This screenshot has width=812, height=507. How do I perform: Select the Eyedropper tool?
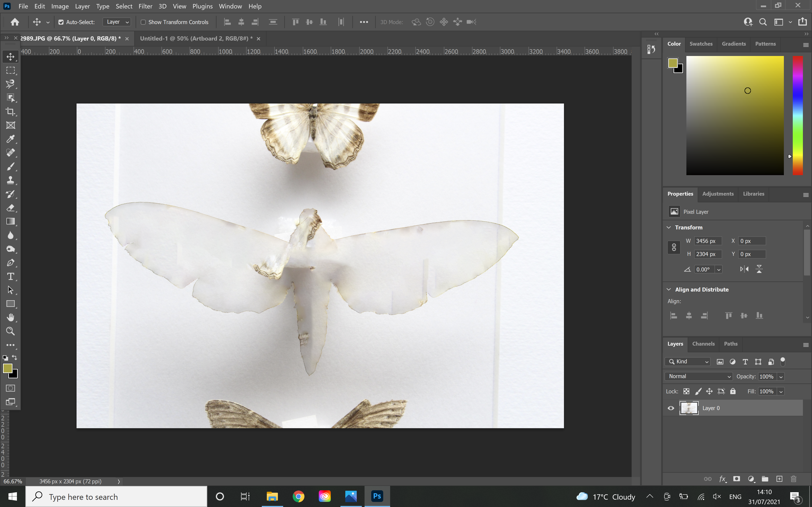point(10,139)
